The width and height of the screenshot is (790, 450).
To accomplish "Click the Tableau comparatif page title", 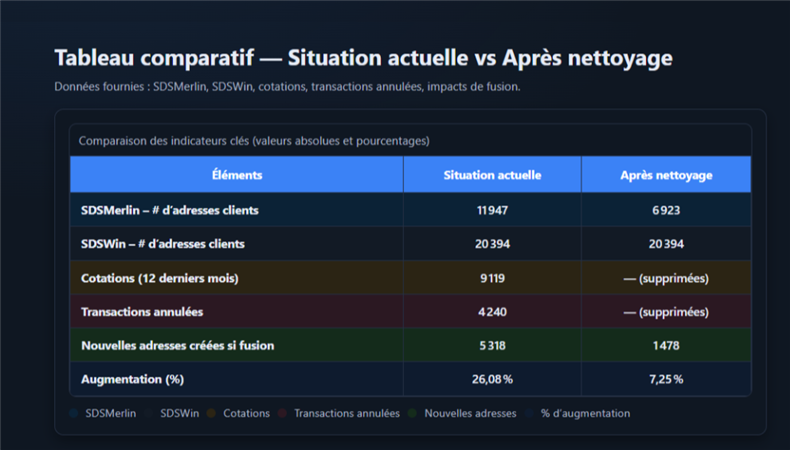I will coord(363,58).
